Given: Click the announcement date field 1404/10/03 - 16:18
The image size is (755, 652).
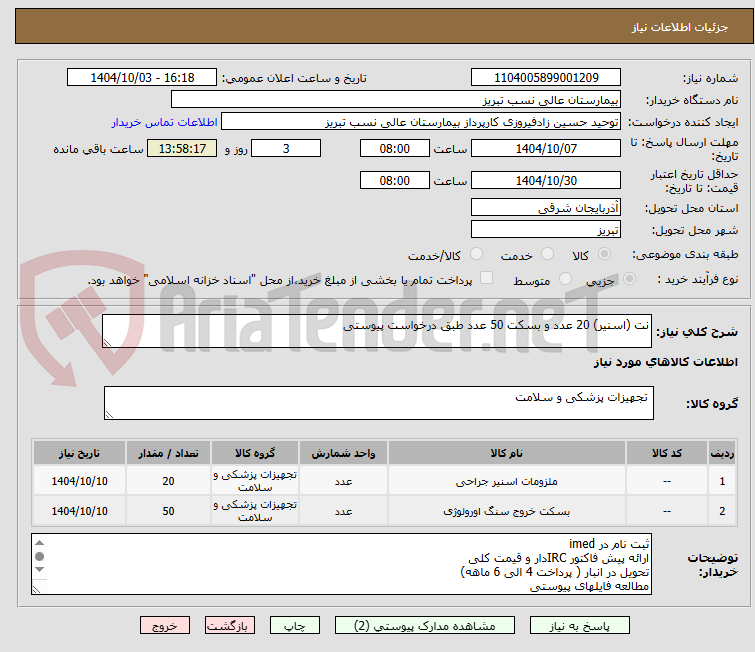Looking at the screenshot, I should pyautogui.click(x=142, y=78).
